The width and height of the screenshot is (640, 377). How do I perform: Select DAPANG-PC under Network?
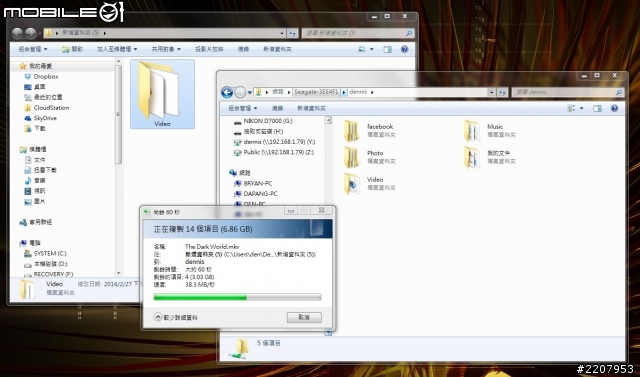(x=260, y=194)
